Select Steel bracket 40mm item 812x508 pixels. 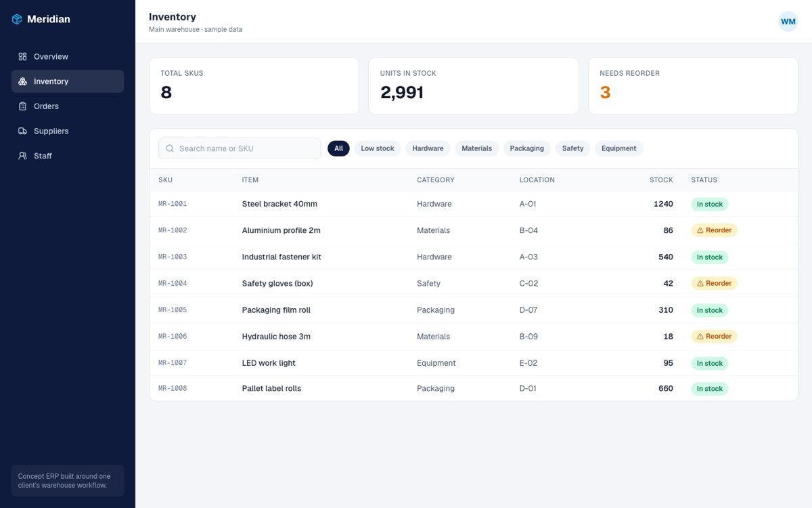pos(279,204)
